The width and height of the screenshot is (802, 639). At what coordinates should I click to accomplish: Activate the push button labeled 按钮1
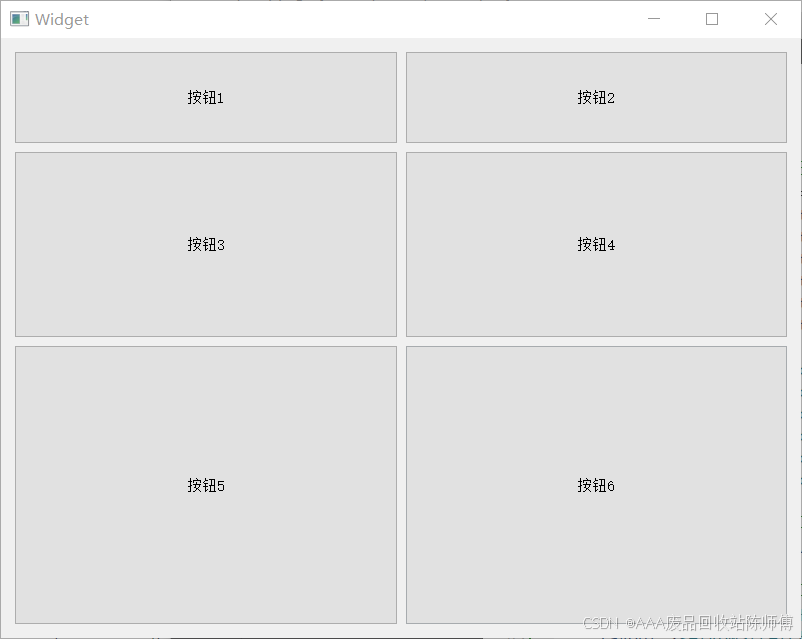pyautogui.click(x=206, y=97)
